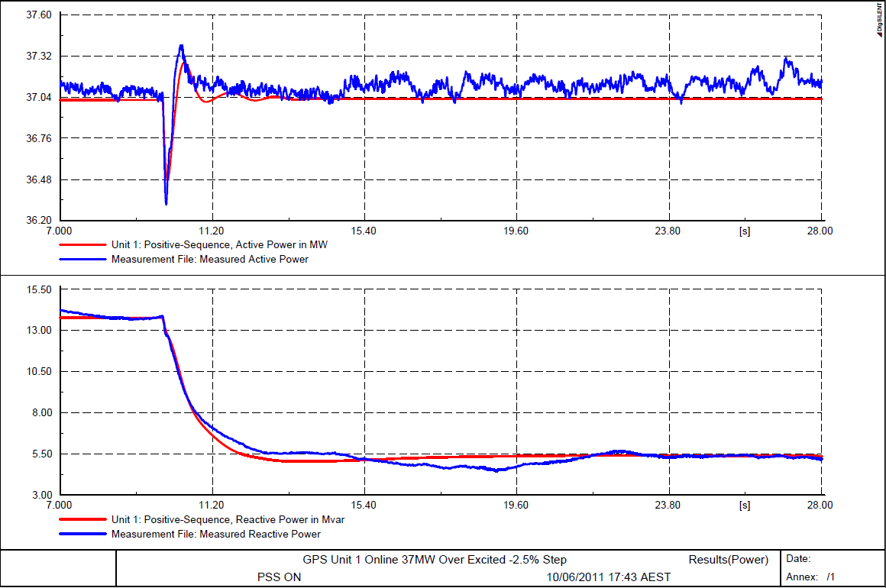The height and width of the screenshot is (588, 886).
Task: Select 'Unit 1: Positive-Sequence, Active Power in MW' label
Action: (219, 246)
